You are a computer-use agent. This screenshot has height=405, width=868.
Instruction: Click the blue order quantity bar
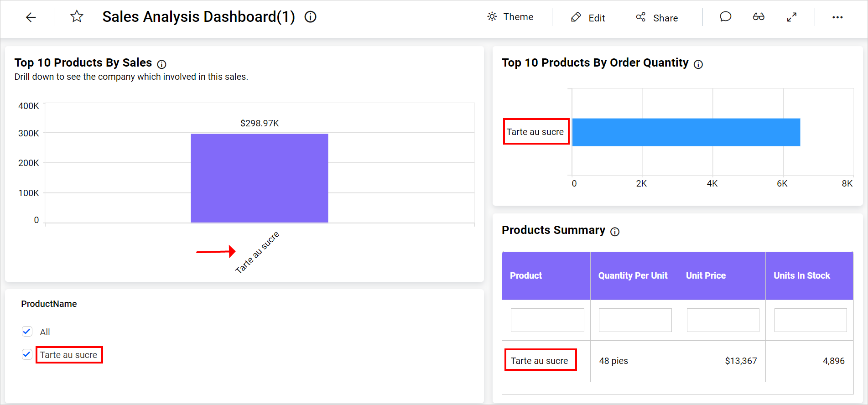pos(686,132)
